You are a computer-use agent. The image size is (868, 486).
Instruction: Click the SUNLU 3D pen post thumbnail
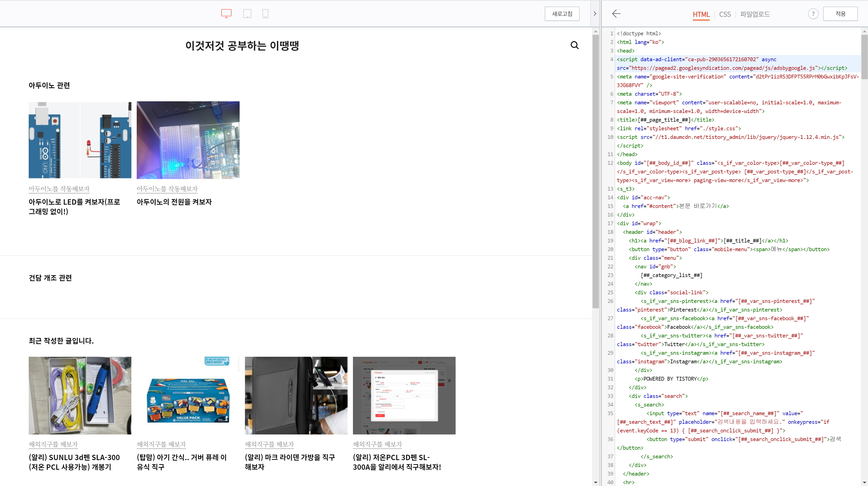click(x=80, y=395)
